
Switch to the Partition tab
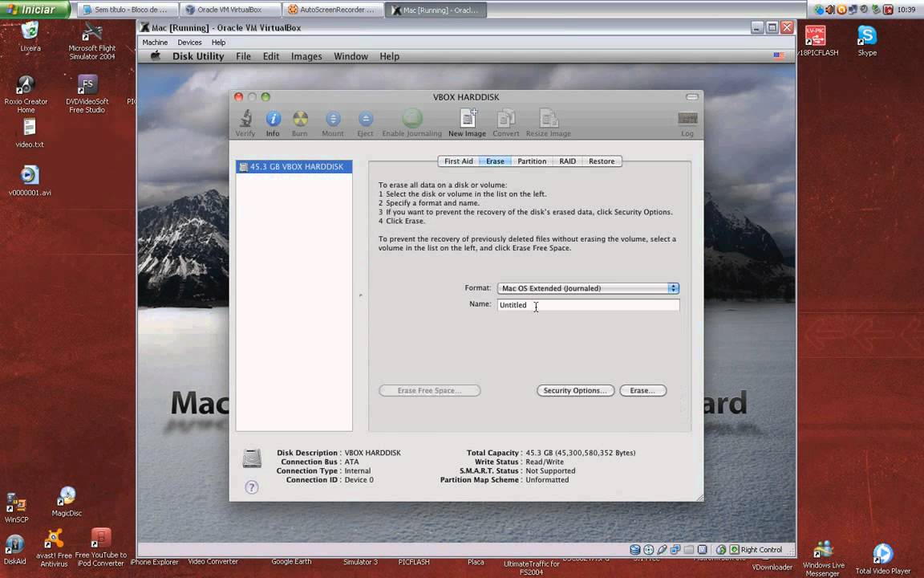coord(532,161)
